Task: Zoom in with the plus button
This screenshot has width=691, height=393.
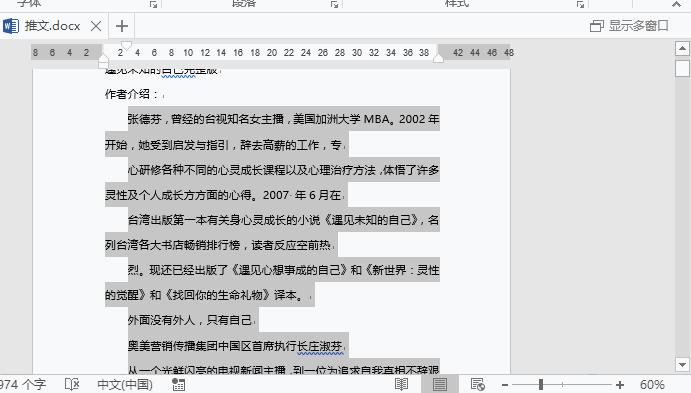Action: click(x=620, y=385)
